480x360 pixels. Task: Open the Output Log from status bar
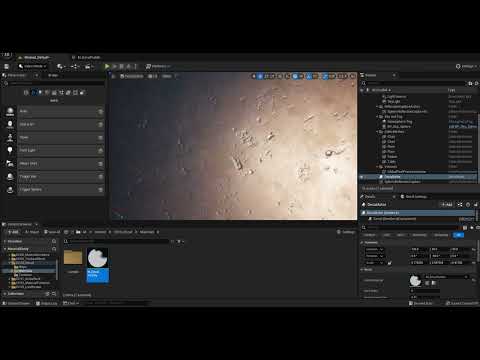point(47,303)
